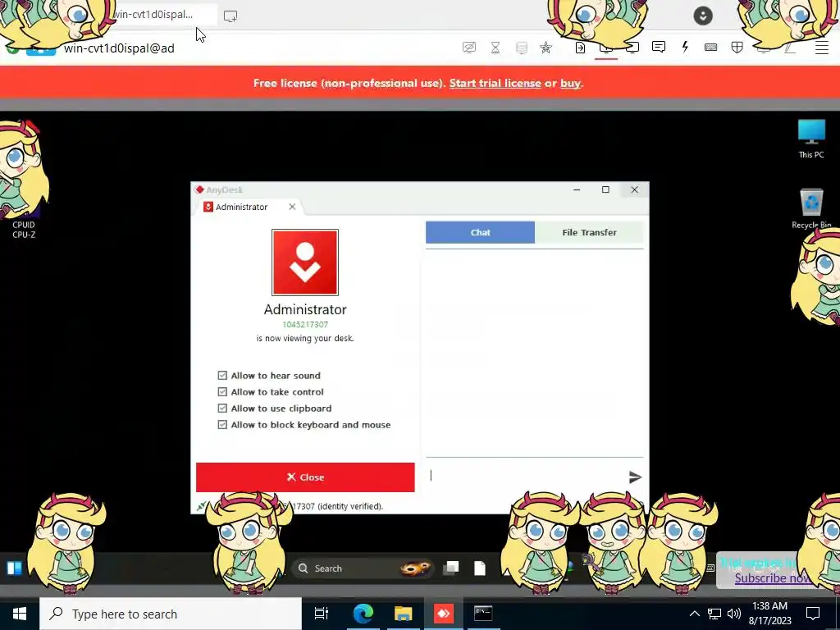Send chat message with arrow icon

click(x=635, y=477)
